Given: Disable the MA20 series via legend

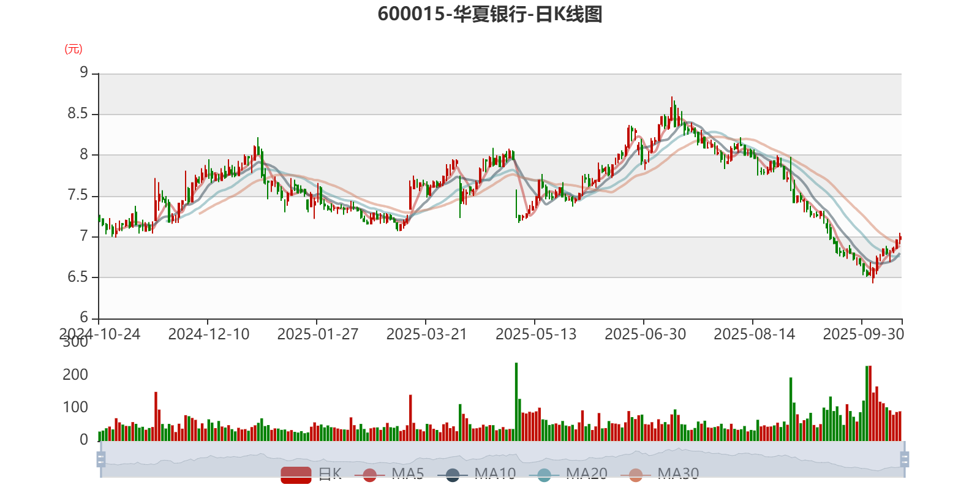Looking at the screenshot, I should [x=568, y=474].
